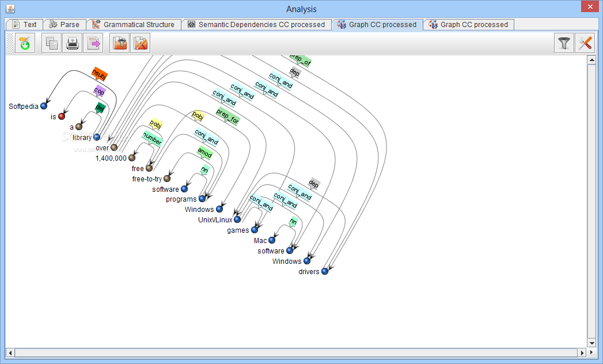Select the software node above programs
This screenshot has height=364, width=603.
tap(184, 189)
